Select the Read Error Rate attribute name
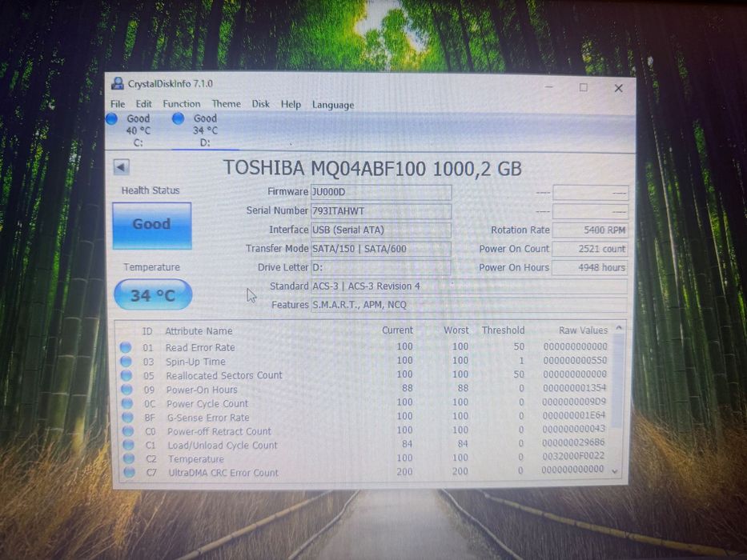This screenshot has height=560, width=747. point(200,348)
